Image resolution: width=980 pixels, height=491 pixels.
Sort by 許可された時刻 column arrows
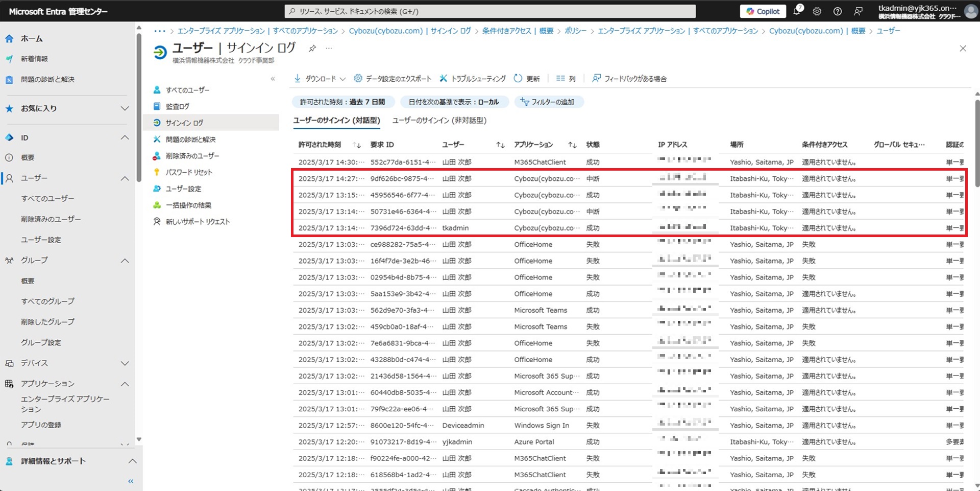tap(357, 145)
